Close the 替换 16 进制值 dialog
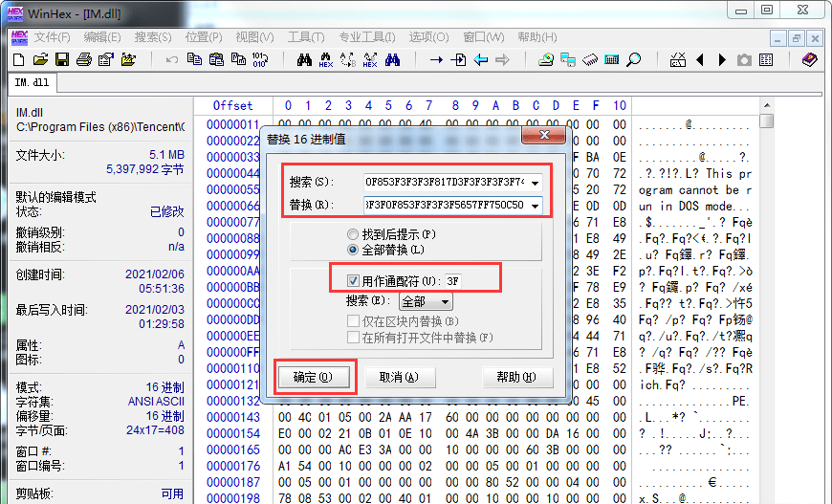Viewport: 832px width, 504px height. click(543, 135)
